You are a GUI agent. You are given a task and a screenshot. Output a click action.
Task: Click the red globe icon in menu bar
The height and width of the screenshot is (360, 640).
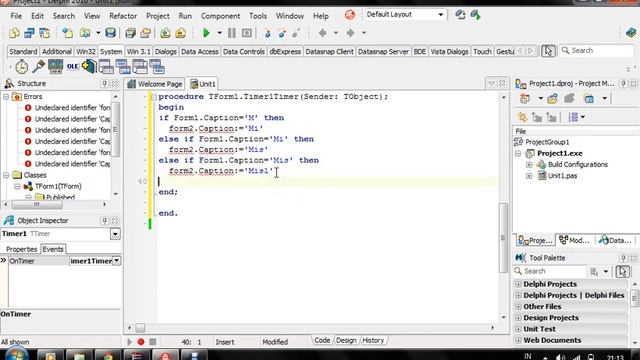point(350,15)
